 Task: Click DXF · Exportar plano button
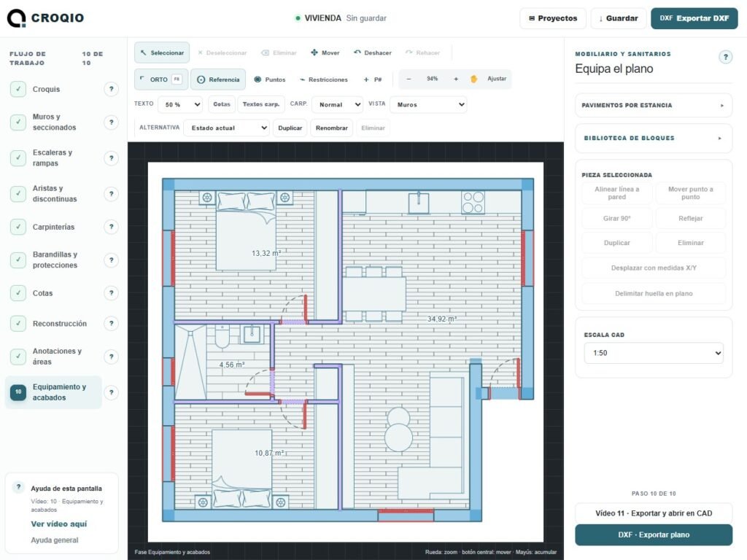(x=654, y=534)
